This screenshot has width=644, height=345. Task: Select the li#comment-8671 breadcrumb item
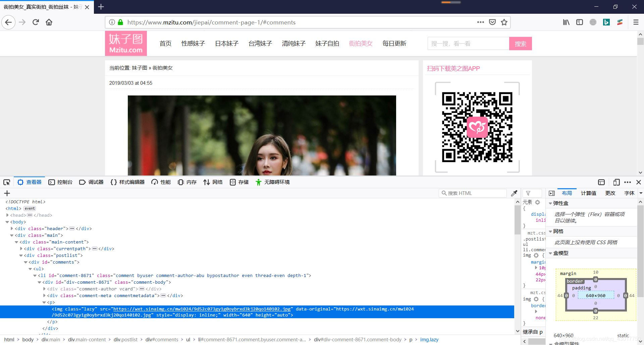(x=252, y=340)
